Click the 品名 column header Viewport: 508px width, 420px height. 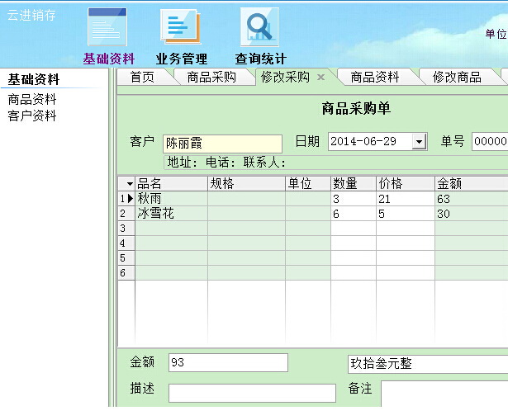pyautogui.click(x=171, y=183)
